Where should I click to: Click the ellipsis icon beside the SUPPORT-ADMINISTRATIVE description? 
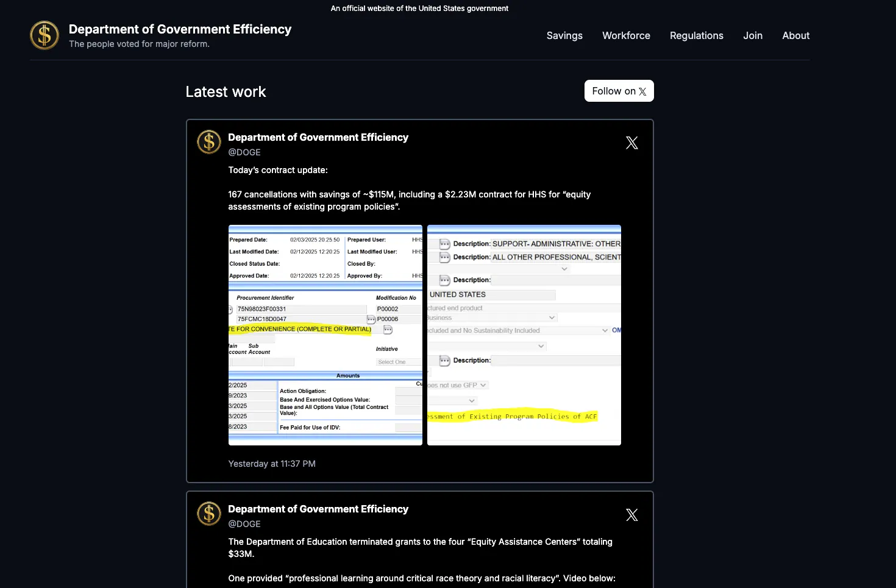click(444, 244)
